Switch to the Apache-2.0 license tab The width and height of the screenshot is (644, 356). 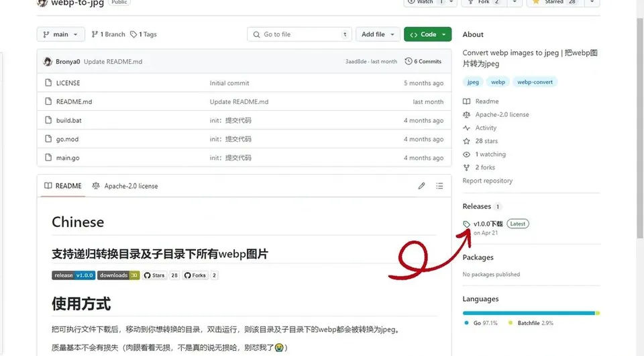(x=125, y=186)
